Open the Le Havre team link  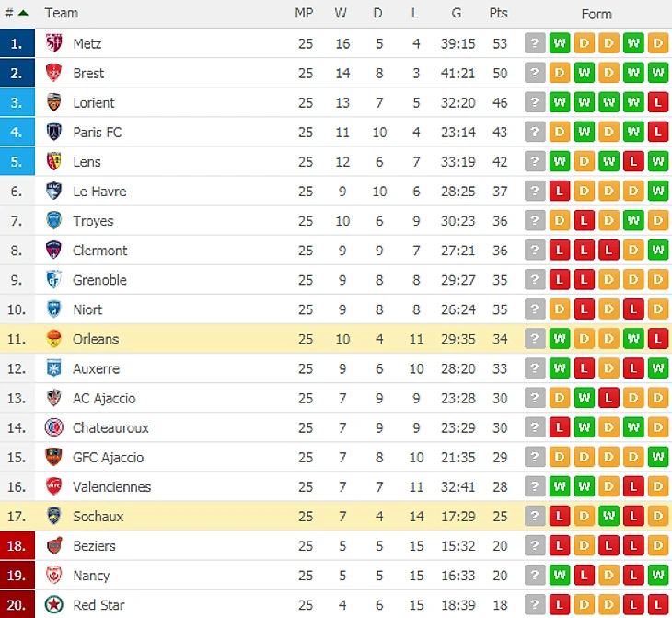(99, 192)
